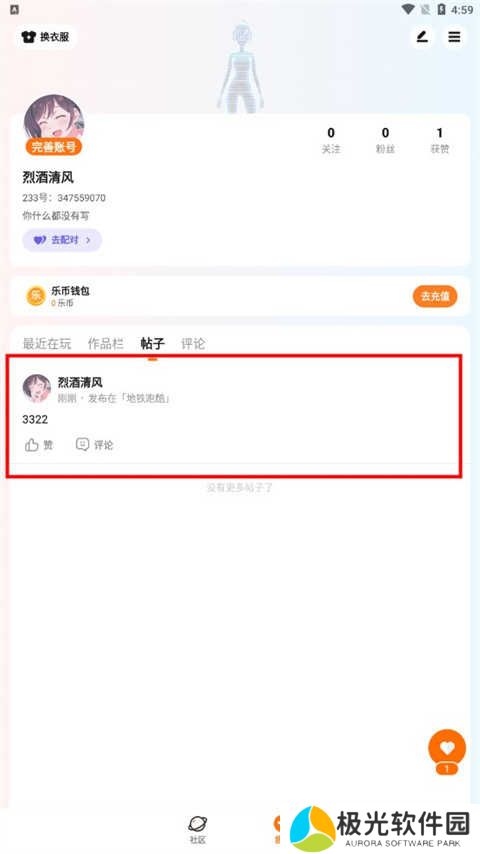480x854 pixels.
Task: Open the 社区 planet icon in the bottom bar
Action: 198,824
